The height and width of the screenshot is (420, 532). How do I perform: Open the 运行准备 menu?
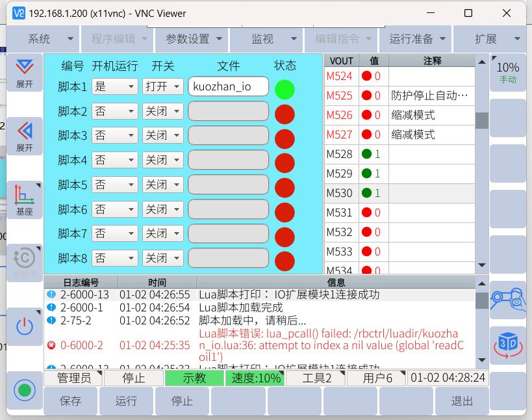point(416,39)
